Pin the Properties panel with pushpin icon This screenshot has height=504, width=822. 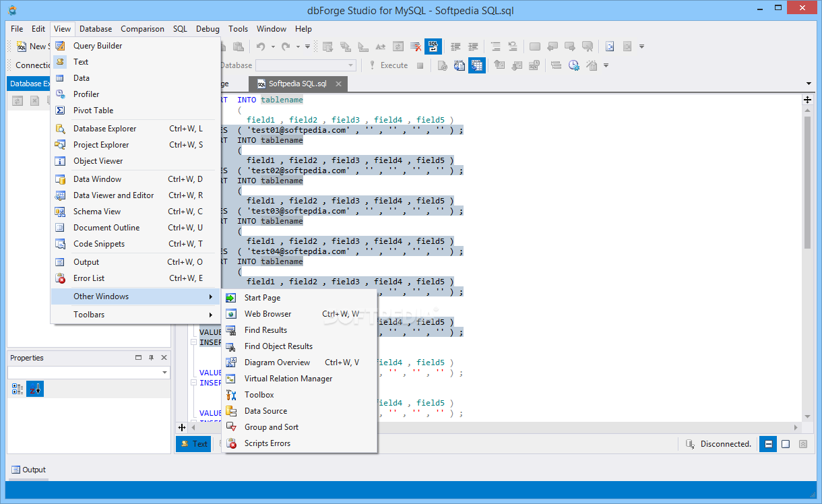[152, 358]
